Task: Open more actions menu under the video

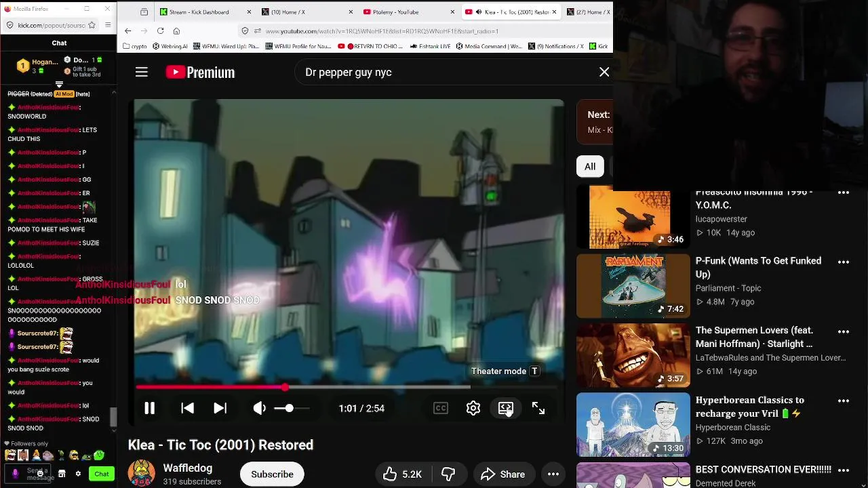Action: click(553, 474)
